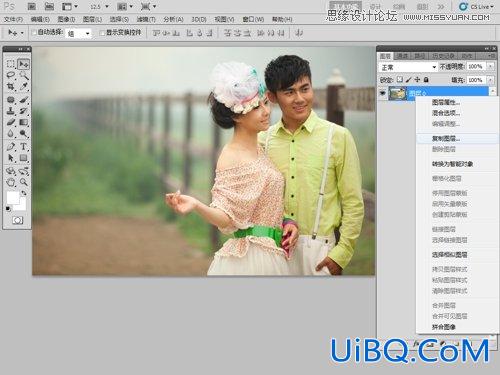Select the Lasso tool
This screenshot has height=375, width=500.
point(11,75)
